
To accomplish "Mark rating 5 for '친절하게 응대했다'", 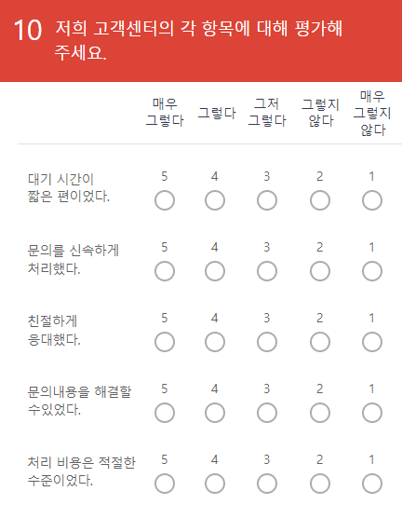I will point(165,342).
